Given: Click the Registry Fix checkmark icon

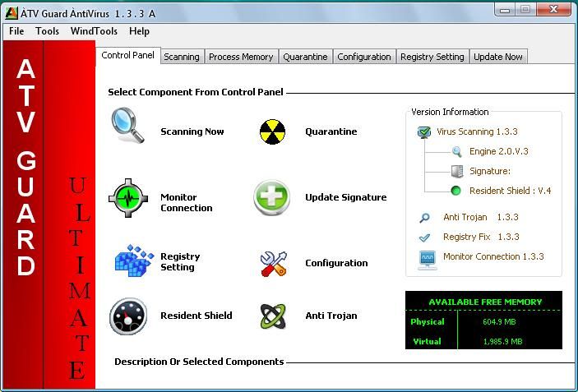Looking at the screenshot, I should [x=424, y=238].
